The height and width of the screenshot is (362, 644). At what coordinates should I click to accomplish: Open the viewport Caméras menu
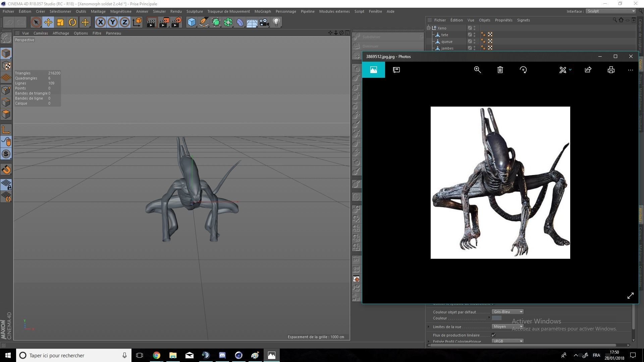click(x=41, y=33)
